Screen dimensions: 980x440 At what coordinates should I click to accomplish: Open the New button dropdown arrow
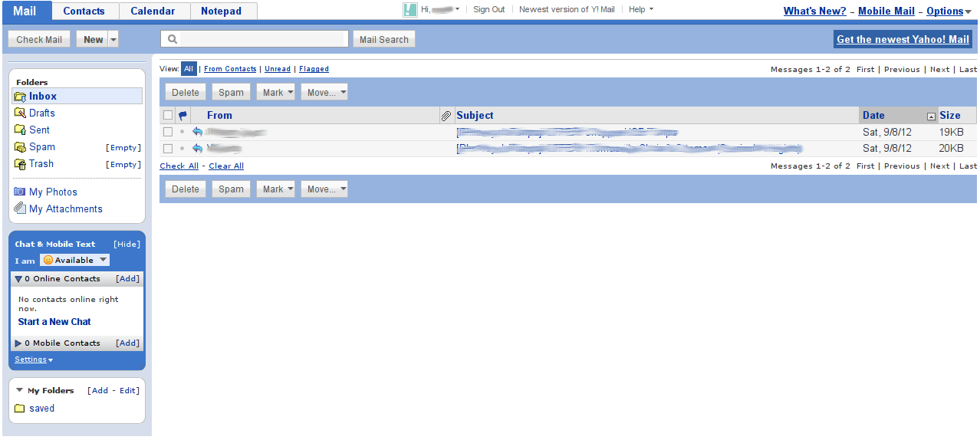click(113, 39)
